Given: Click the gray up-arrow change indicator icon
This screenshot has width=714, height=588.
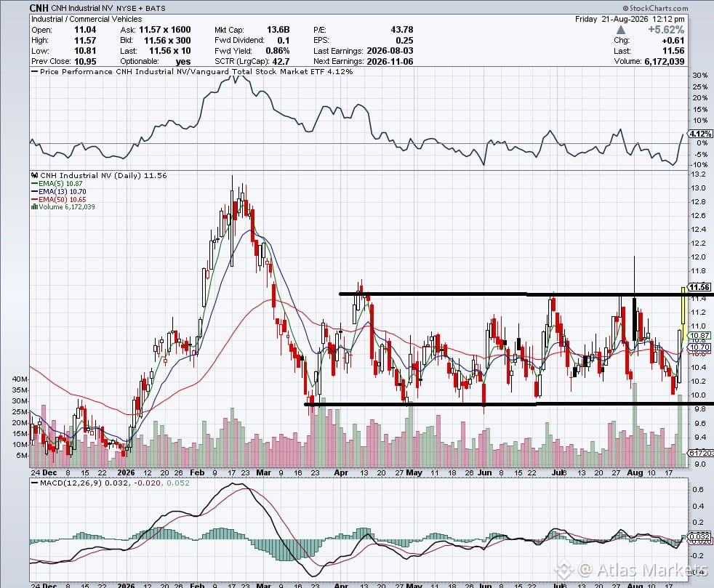Looking at the screenshot, I should coord(621,30).
